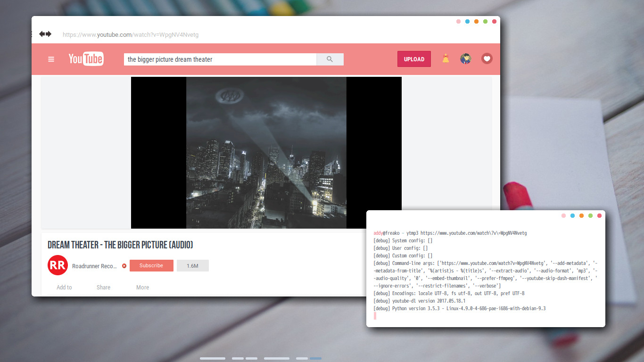Image resolution: width=644 pixels, height=362 pixels.
Task: Select the Add to tab
Action: coord(64,288)
